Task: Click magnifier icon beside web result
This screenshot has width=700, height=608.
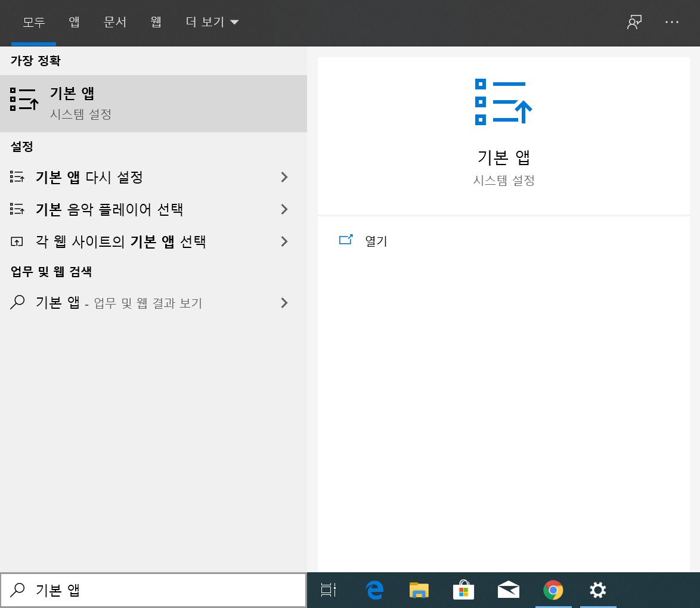Action: pyautogui.click(x=17, y=302)
